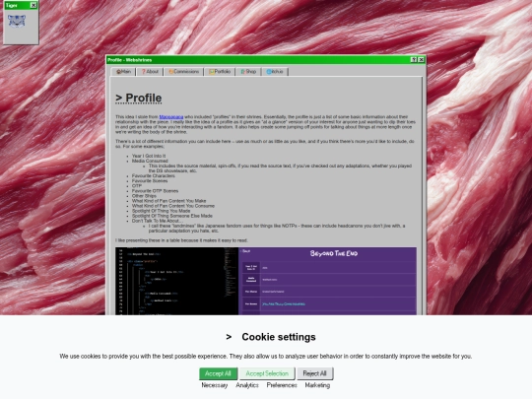
Task: Click the Profile - Webshrines title bar text
Action: pos(130,60)
